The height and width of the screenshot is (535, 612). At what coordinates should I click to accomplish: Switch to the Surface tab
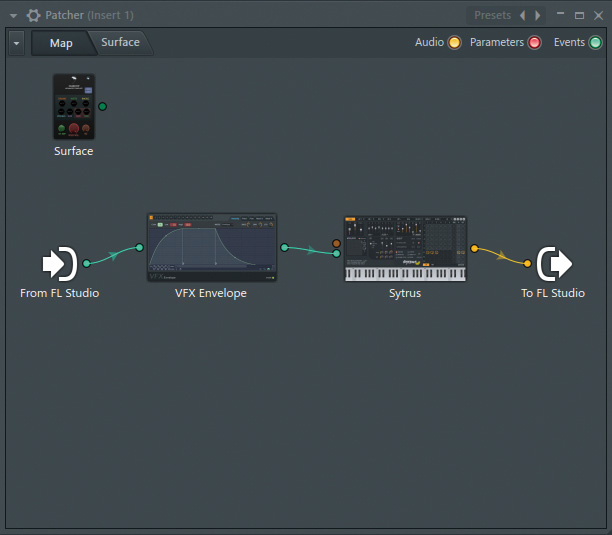tap(120, 42)
